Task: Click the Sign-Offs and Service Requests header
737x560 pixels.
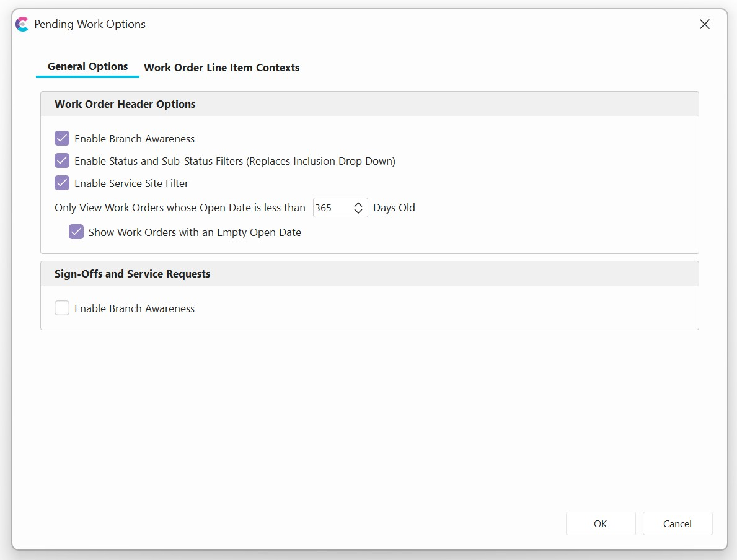Action: [132, 274]
